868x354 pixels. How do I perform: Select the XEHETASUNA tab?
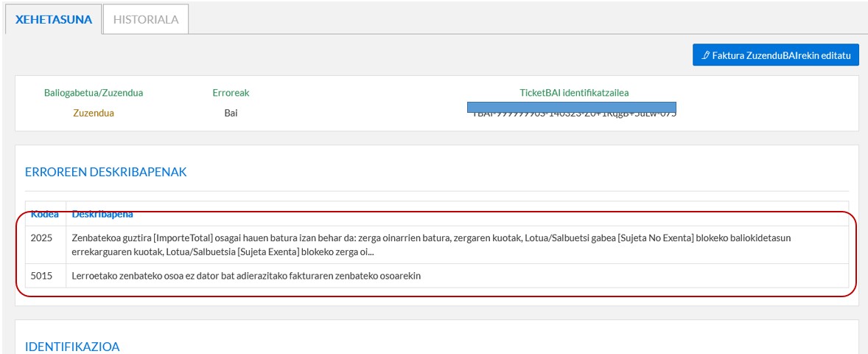click(54, 20)
